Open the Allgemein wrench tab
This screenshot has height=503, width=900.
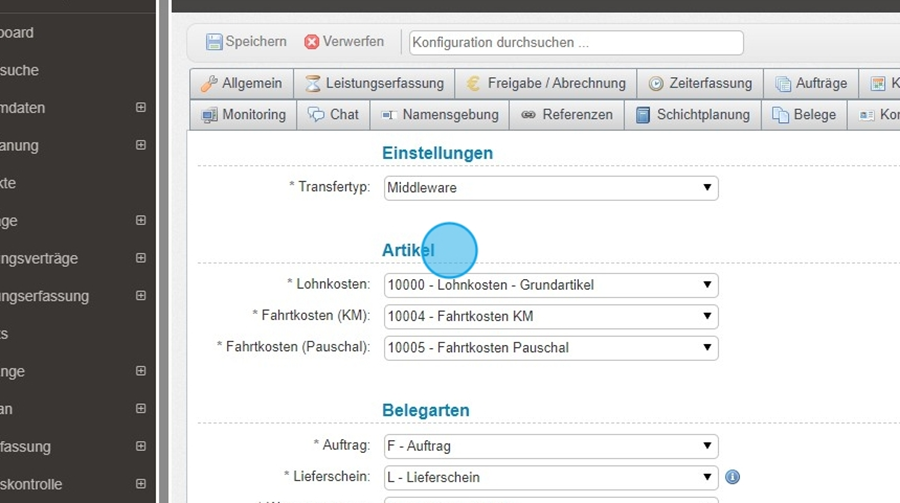(241, 84)
